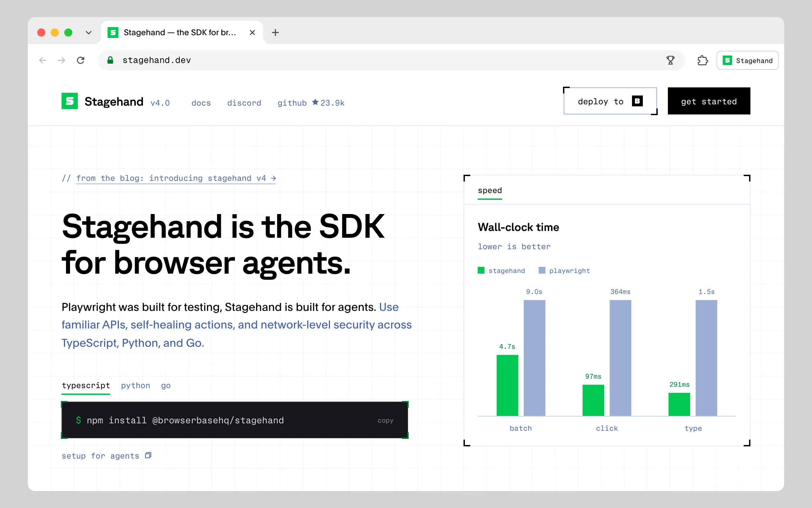This screenshot has height=508, width=812.
Task: Click the type axis label
Action: pos(693,428)
